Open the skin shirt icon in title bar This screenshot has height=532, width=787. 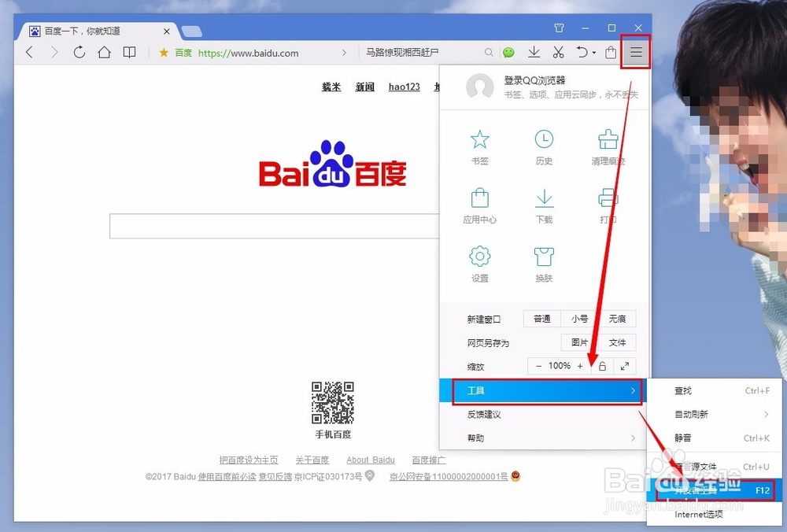559,28
